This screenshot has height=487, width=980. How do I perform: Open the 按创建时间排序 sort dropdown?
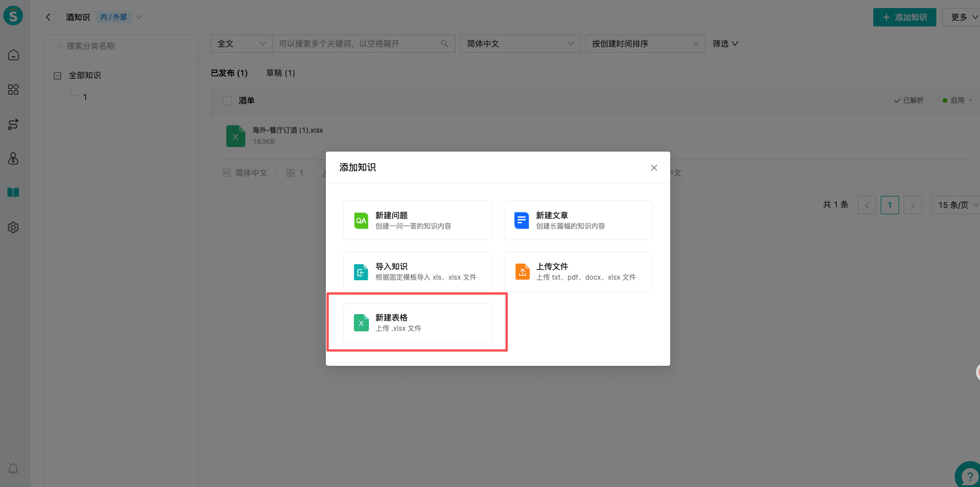[x=645, y=44]
